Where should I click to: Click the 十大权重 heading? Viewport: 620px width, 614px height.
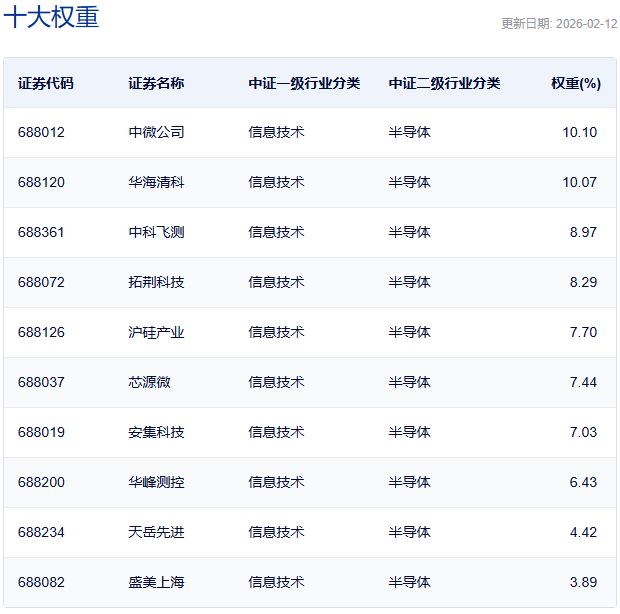(x=51, y=17)
